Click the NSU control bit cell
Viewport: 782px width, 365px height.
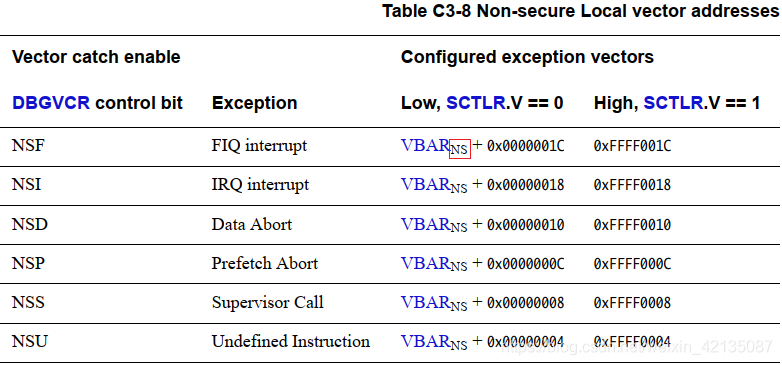[30, 342]
